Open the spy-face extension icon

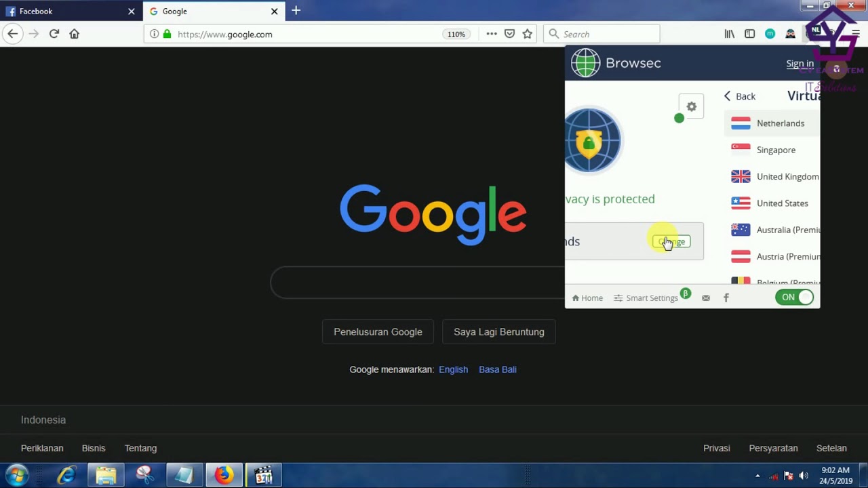[791, 34]
